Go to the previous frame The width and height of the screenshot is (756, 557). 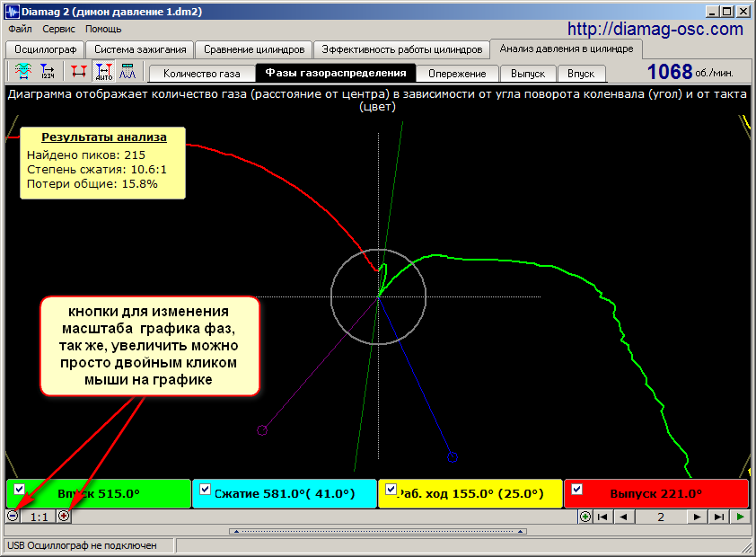tap(623, 517)
